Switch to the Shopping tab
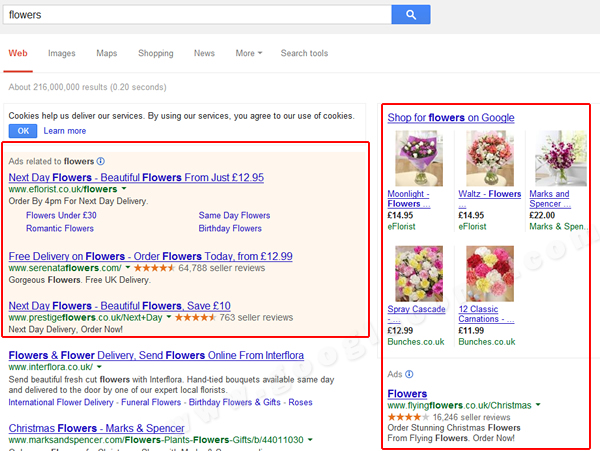The image size is (600, 451). pyautogui.click(x=155, y=53)
